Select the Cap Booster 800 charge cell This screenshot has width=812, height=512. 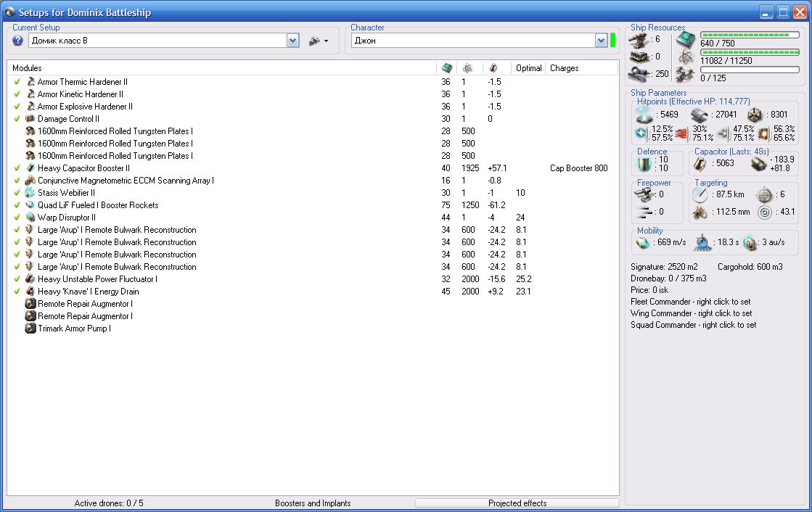(x=578, y=168)
